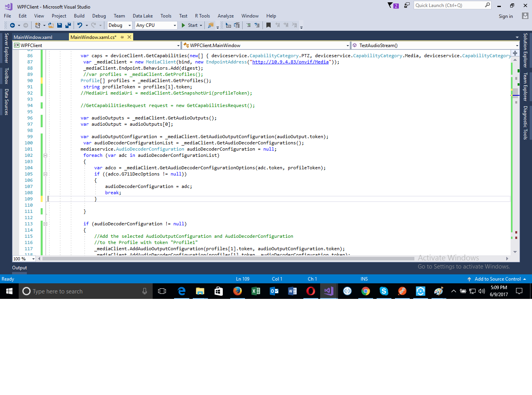Click Add to Source Control
Screen dimensions: 532x395
coord(497,279)
